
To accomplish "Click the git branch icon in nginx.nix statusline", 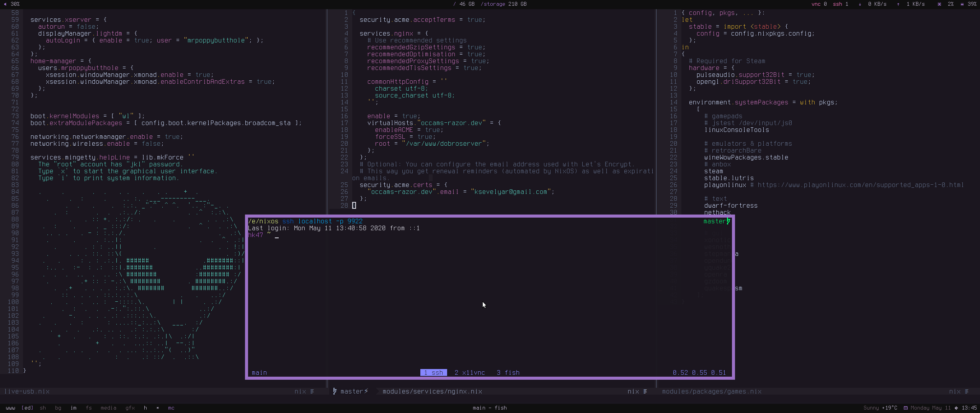I will (x=335, y=391).
